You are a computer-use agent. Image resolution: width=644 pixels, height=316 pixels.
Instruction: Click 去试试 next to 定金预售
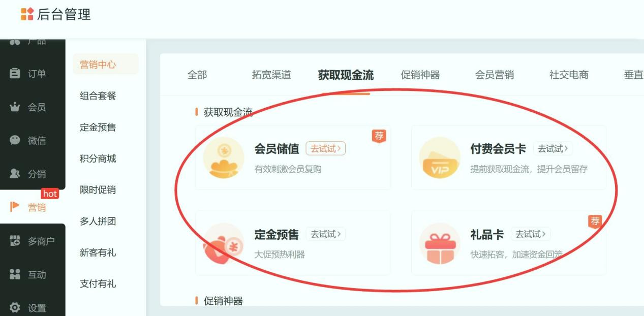[326, 234]
